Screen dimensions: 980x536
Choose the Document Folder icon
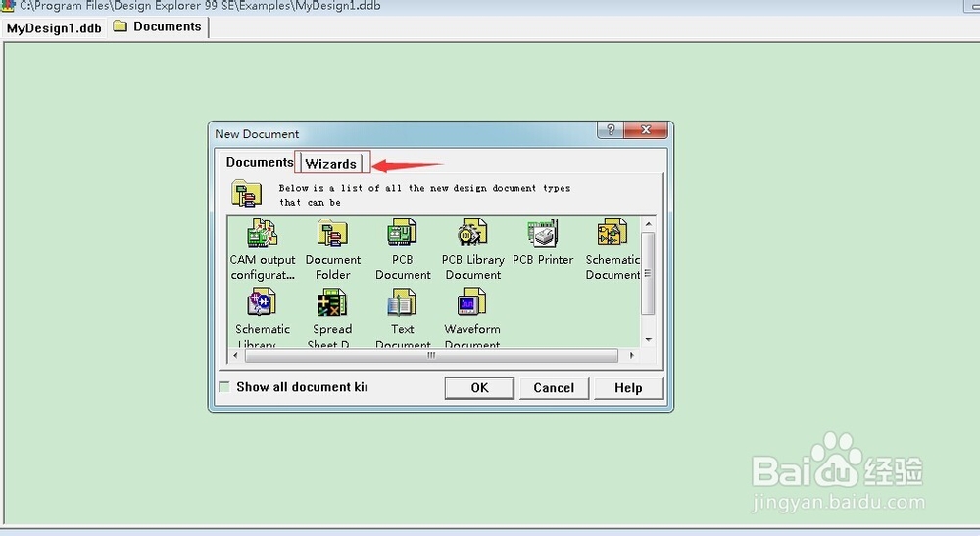pyautogui.click(x=332, y=233)
